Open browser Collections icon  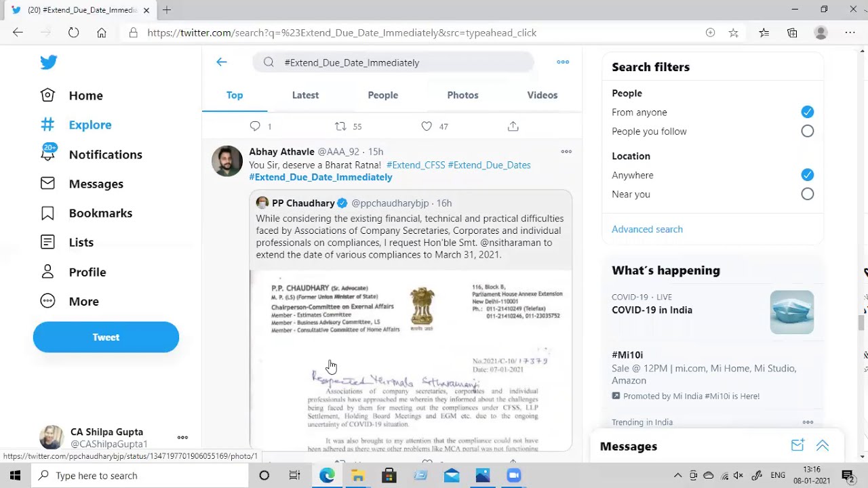pos(792,33)
